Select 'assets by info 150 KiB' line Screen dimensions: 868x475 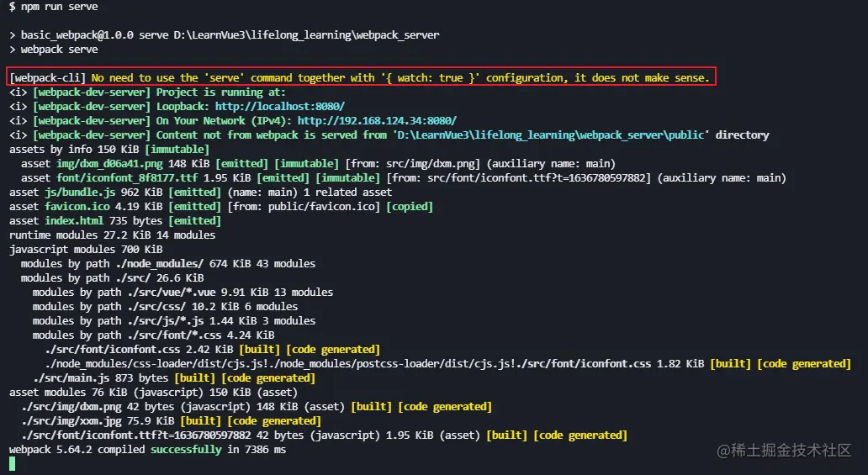point(109,150)
